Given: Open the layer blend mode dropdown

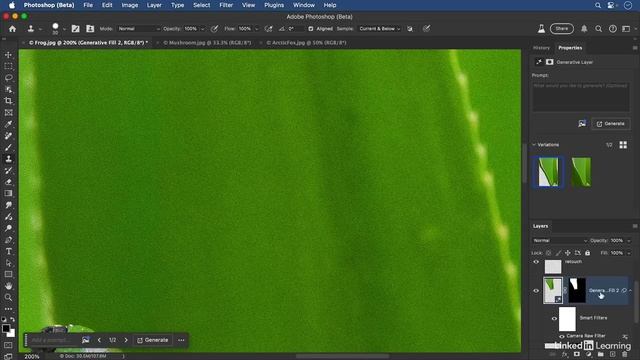Looking at the screenshot, I should [x=559, y=240].
